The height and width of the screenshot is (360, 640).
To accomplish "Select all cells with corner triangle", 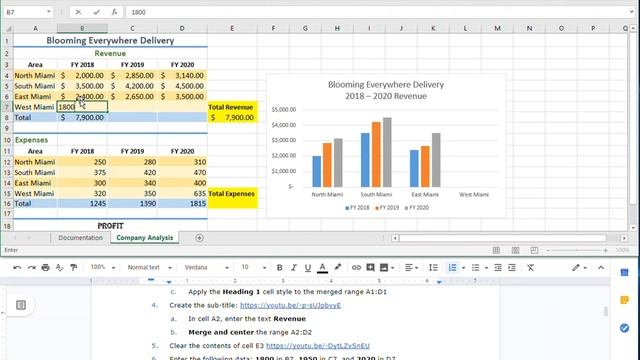I will (x=8, y=29).
